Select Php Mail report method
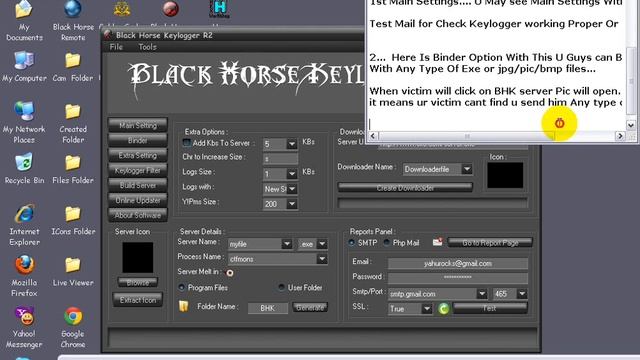Screen dimensions: 640x360 click(x=387, y=242)
